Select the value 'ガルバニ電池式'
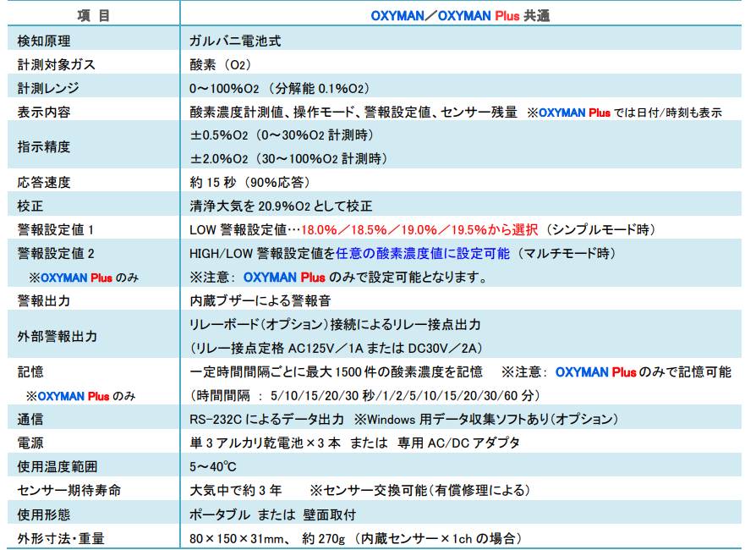Screen dimensions: 756x550 (x=235, y=41)
